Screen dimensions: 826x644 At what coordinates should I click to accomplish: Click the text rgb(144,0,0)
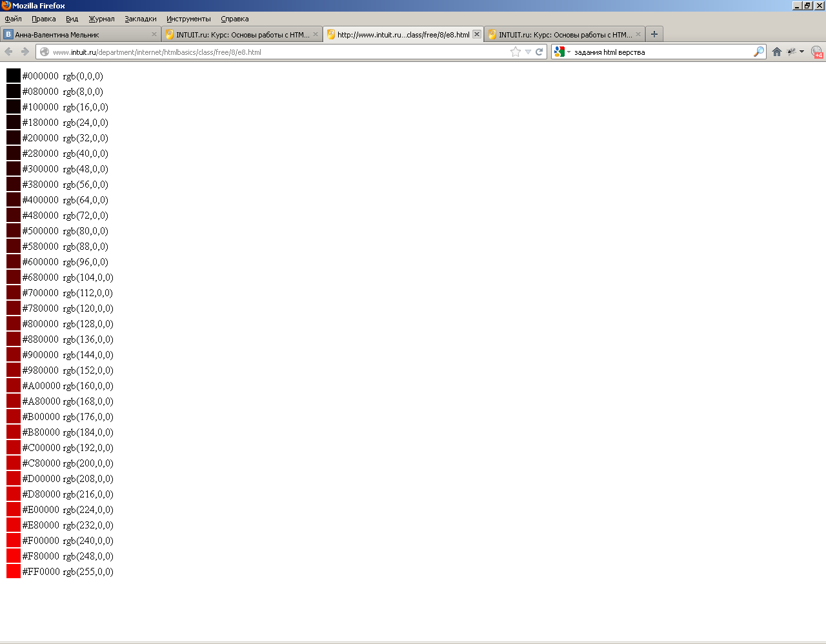(88, 355)
